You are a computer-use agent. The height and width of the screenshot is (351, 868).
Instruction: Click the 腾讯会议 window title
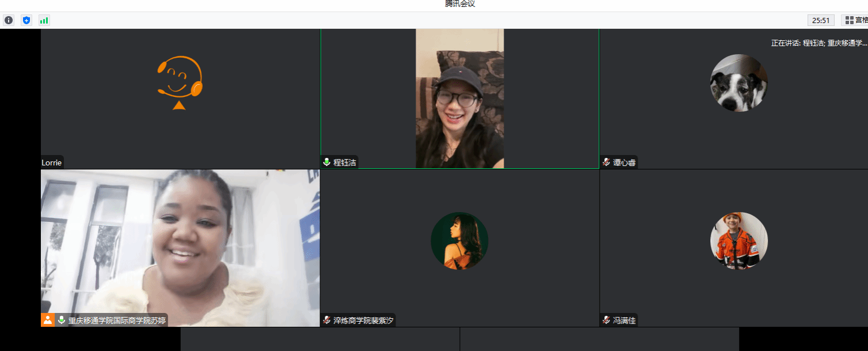[460, 4]
